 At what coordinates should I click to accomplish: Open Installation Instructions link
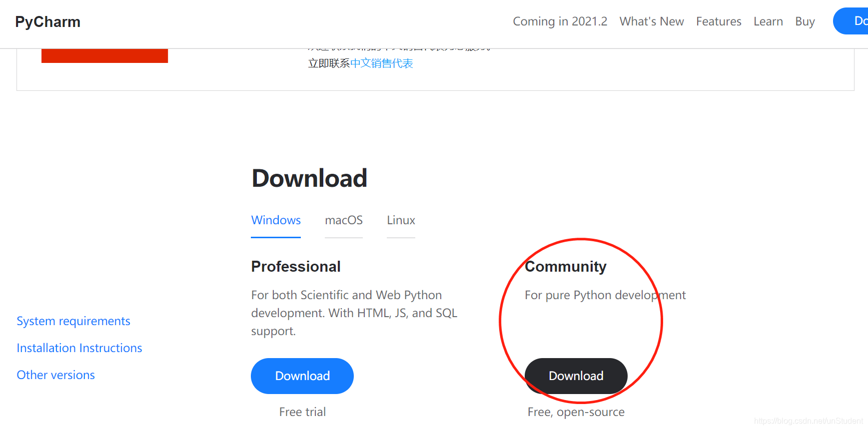pyautogui.click(x=79, y=348)
